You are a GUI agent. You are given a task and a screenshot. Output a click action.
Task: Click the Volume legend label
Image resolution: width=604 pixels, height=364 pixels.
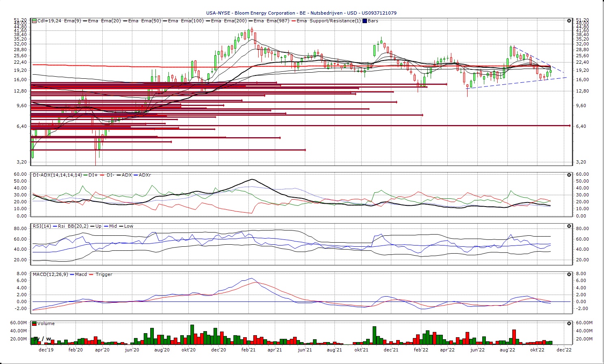pos(46,323)
